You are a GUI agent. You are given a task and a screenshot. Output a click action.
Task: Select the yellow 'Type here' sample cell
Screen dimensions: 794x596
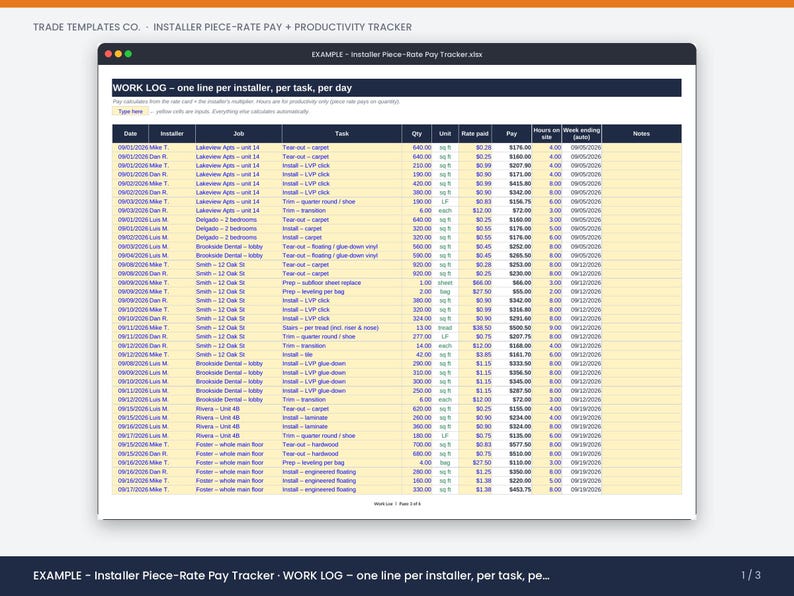(x=130, y=111)
